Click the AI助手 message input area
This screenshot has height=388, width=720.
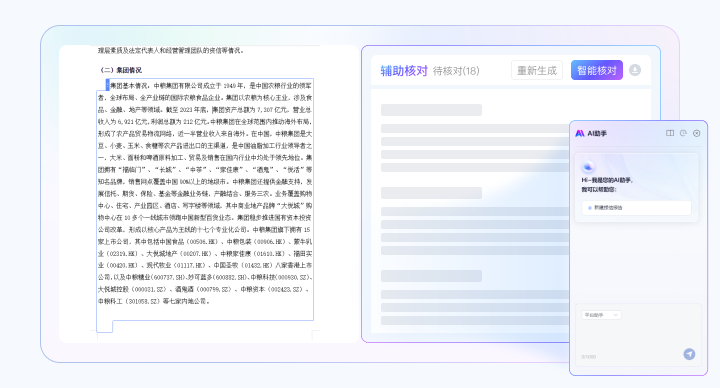pos(638,336)
